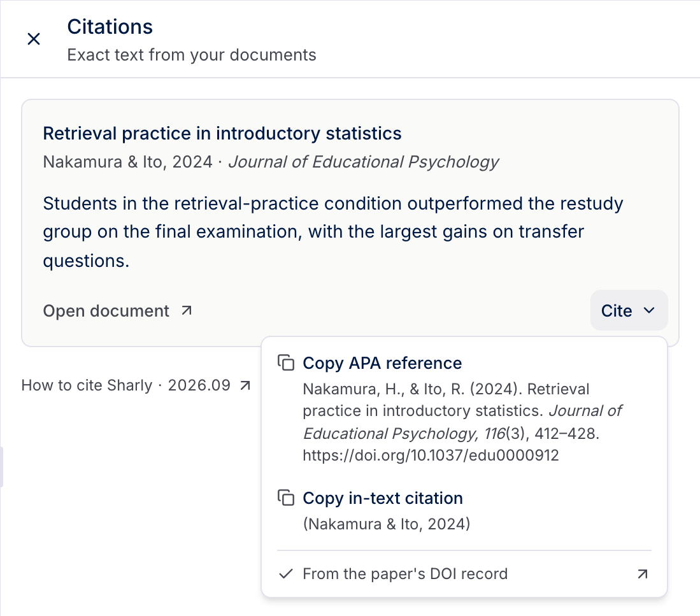Select Copy APA reference menu item

(x=464, y=408)
